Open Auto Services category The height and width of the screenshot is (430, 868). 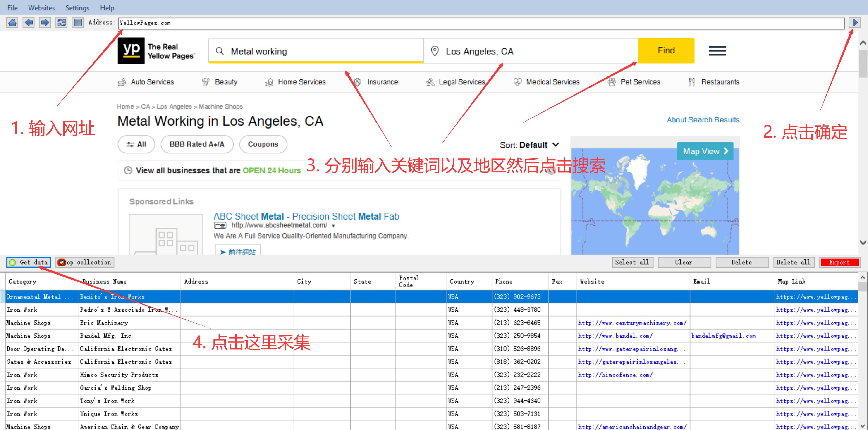pos(146,82)
